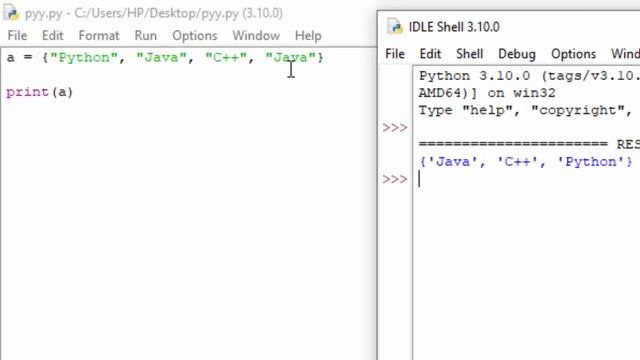Open File menu in pyy.py editor
Image resolution: width=640 pixels, height=360 pixels.
click(x=17, y=36)
